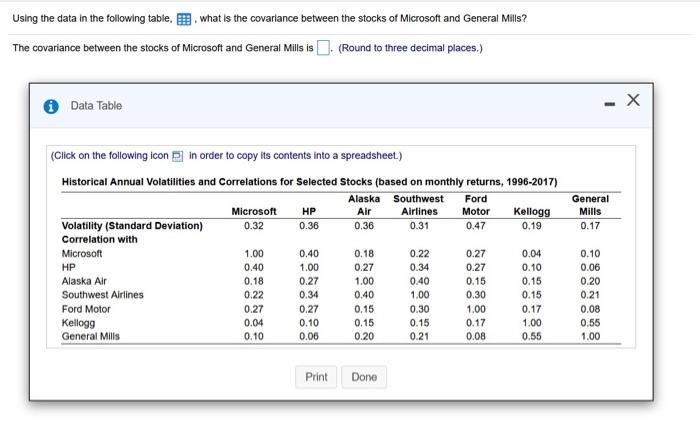The height and width of the screenshot is (431, 700).
Task: Click Ford Motor volatility value 0.47
Action: coord(475,226)
